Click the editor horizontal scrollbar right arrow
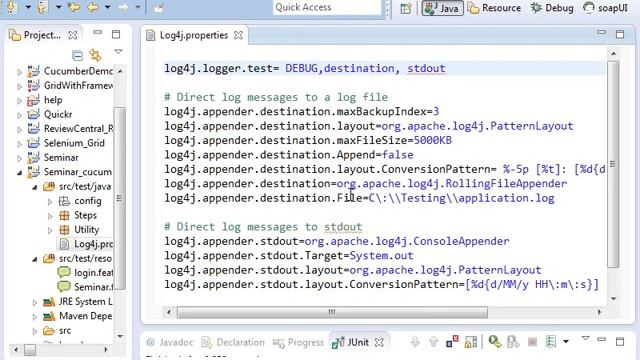 tap(599, 313)
